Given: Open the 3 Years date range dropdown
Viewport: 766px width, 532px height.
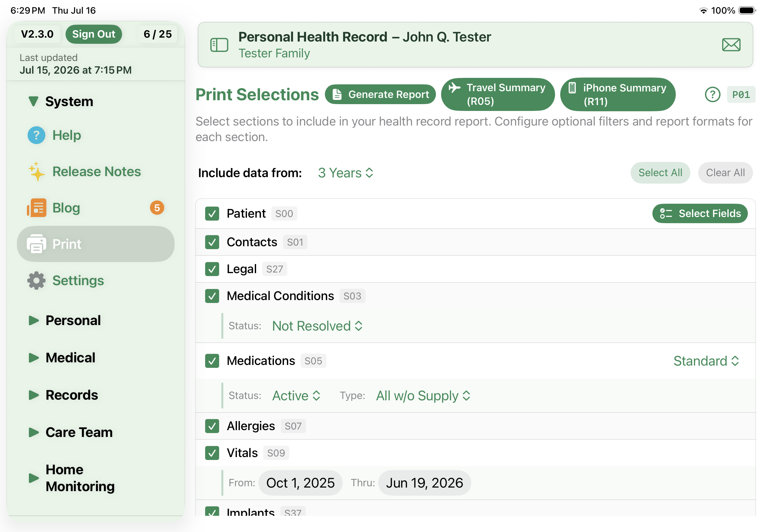Looking at the screenshot, I should [345, 173].
